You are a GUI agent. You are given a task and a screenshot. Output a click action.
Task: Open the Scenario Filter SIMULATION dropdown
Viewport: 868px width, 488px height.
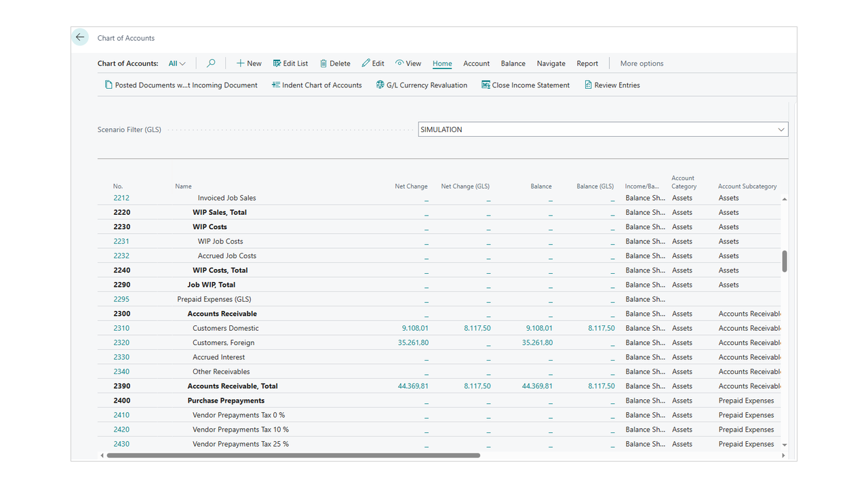(781, 129)
